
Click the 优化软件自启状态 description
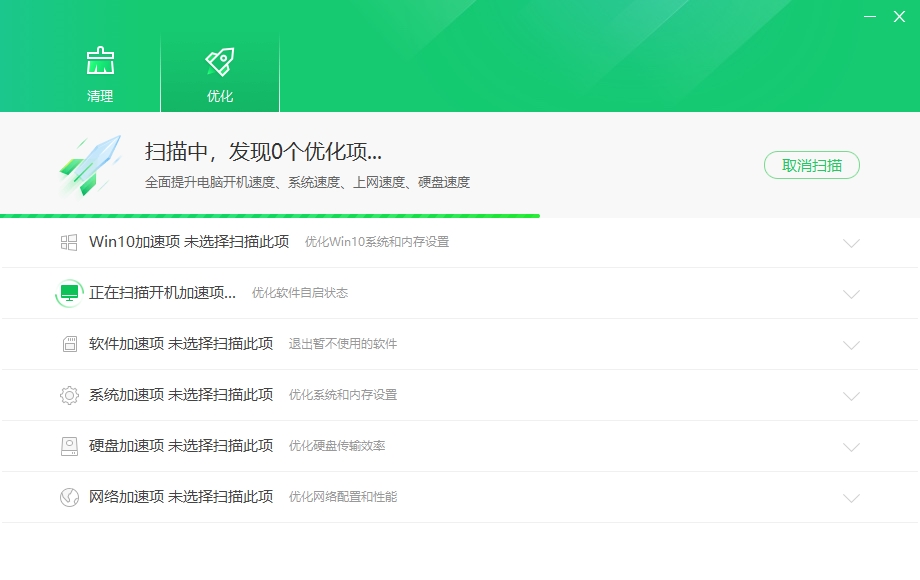(x=300, y=293)
